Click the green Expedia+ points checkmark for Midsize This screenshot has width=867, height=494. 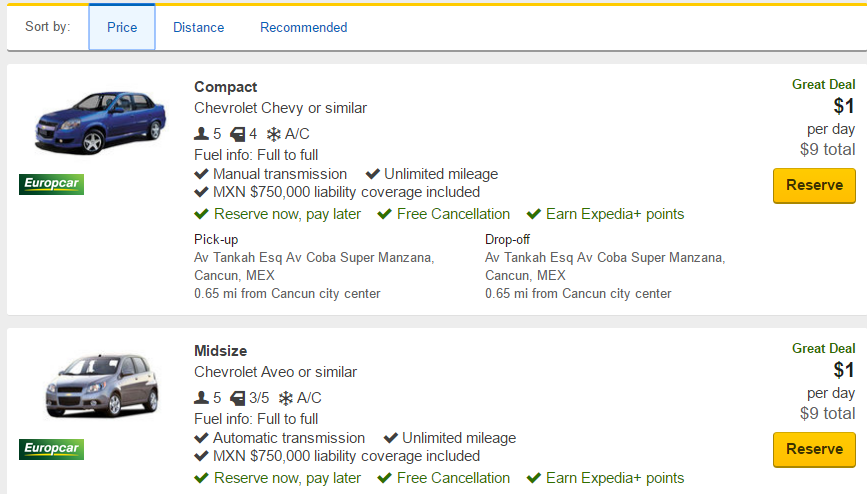(534, 477)
